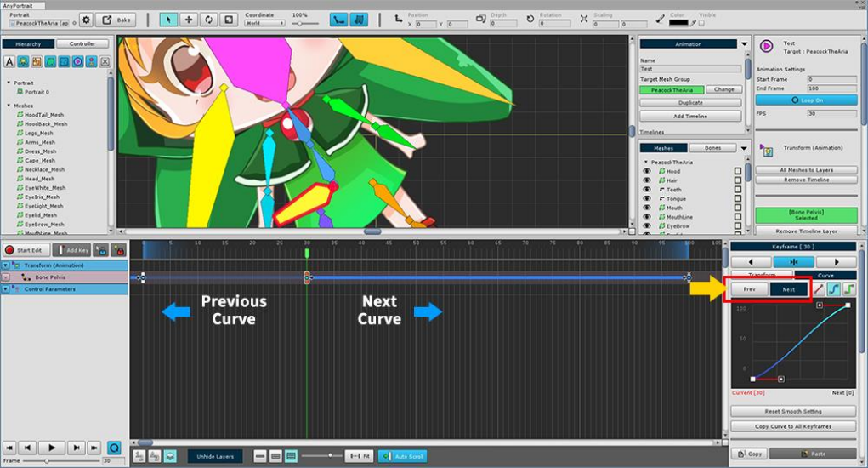
Task: Click the blue lock icon beside Add Key
Action: pyautogui.click(x=101, y=250)
